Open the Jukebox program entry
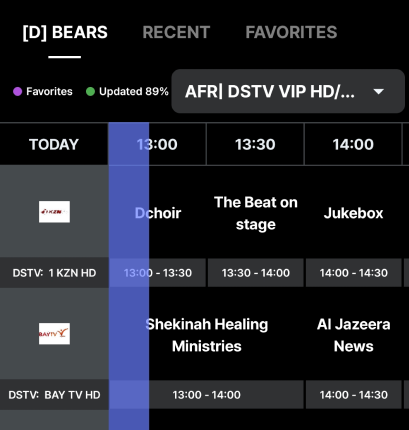 click(x=353, y=213)
